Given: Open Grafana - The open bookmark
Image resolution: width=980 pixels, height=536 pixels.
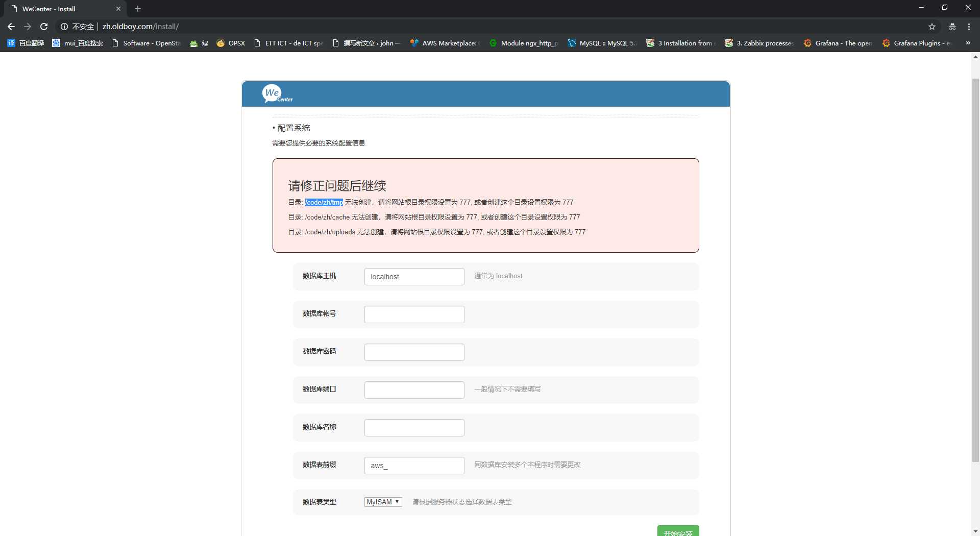Looking at the screenshot, I should tap(839, 43).
